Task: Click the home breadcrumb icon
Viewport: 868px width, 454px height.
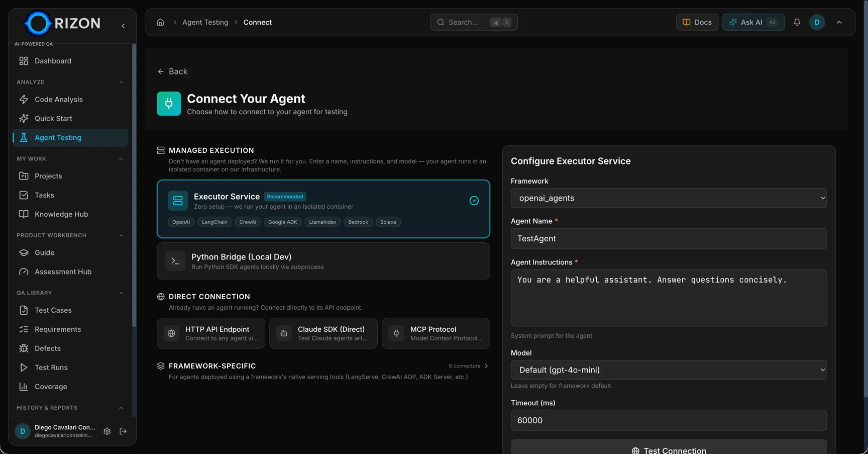Action: [160, 22]
